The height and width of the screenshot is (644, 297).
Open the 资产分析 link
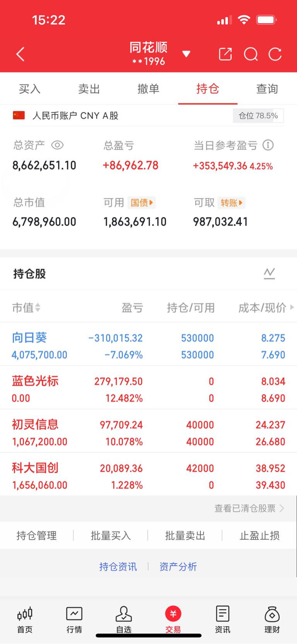coord(178,567)
